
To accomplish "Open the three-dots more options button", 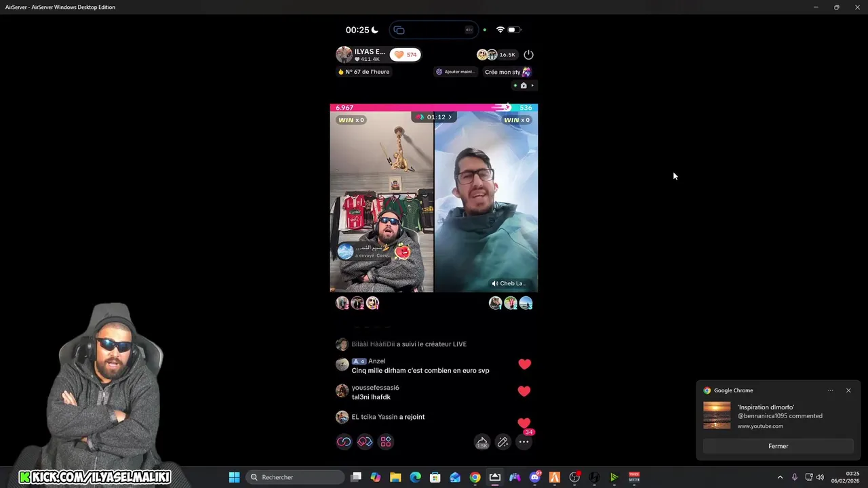I will [x=524, y=442].
